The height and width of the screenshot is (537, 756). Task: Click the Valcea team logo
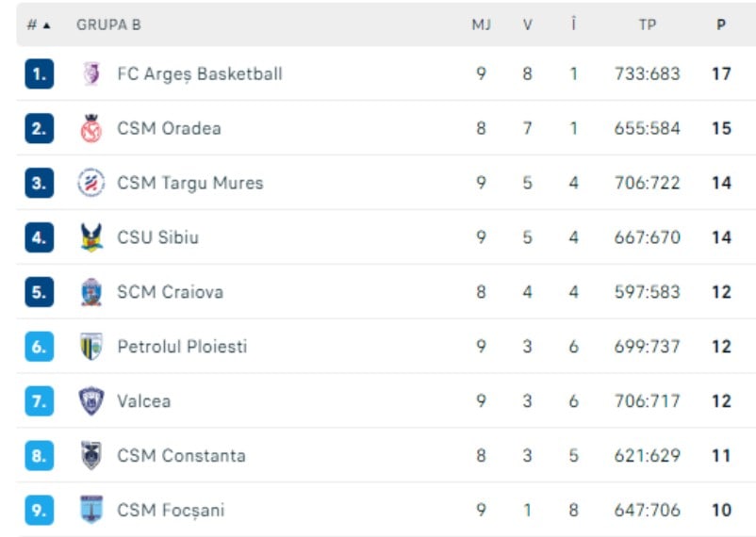(x=91, y=401)
